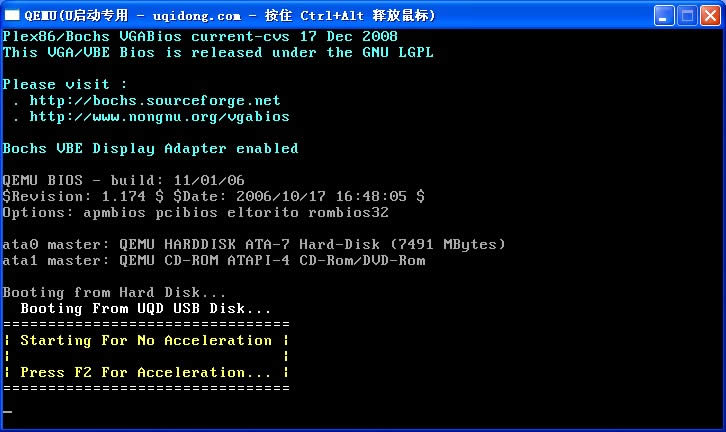Click the 'Starting For No Acceleration' text
The width and height of the screenshot is (726, 432).
(x=146, y=340)
